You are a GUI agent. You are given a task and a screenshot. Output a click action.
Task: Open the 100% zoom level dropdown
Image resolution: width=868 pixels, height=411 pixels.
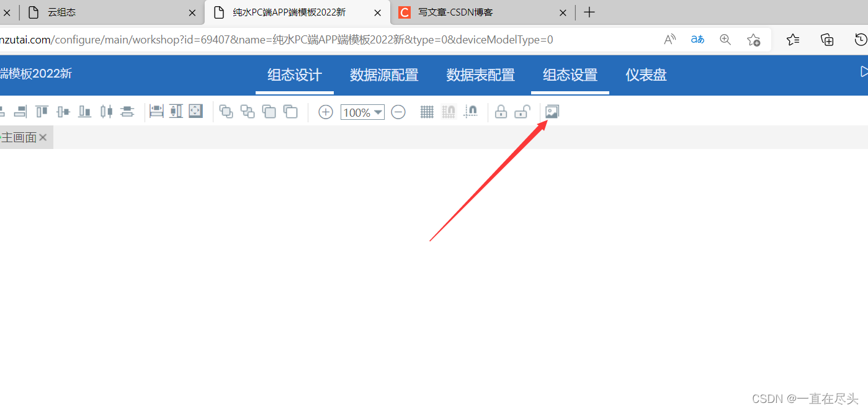[x=362, y=112]
